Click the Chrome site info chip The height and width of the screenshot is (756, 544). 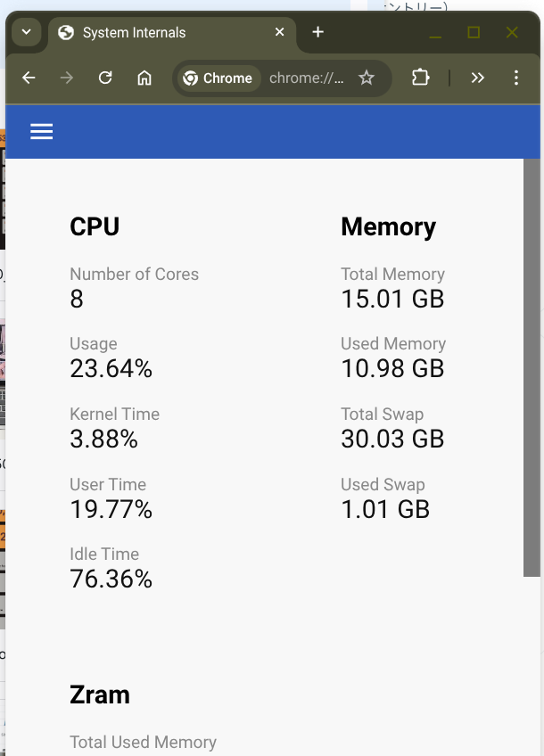pyautogui.click(x=219, y=78)
